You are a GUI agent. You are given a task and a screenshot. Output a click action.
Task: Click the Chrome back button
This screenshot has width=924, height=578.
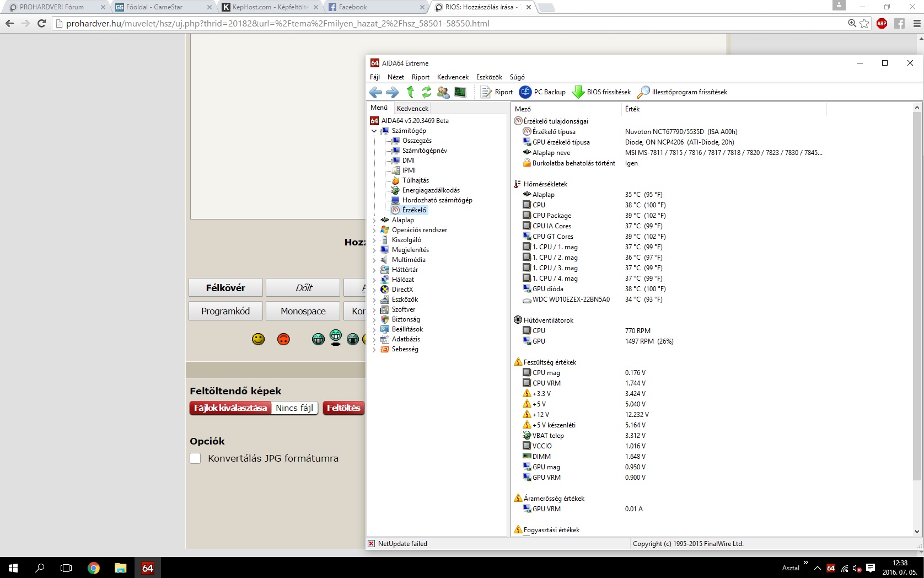(x=9, y=23)
